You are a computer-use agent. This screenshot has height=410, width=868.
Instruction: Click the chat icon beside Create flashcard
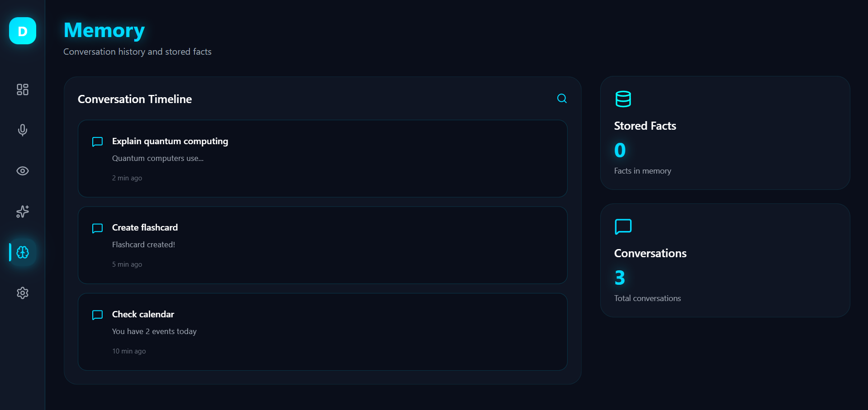97,228
